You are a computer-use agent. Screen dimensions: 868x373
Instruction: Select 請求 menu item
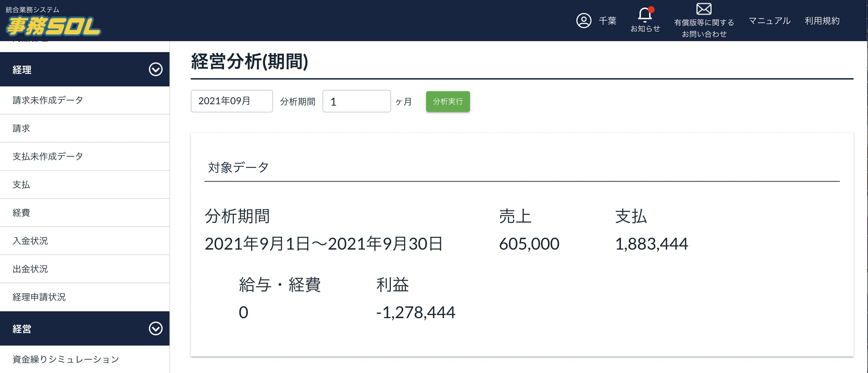(21, 128)
